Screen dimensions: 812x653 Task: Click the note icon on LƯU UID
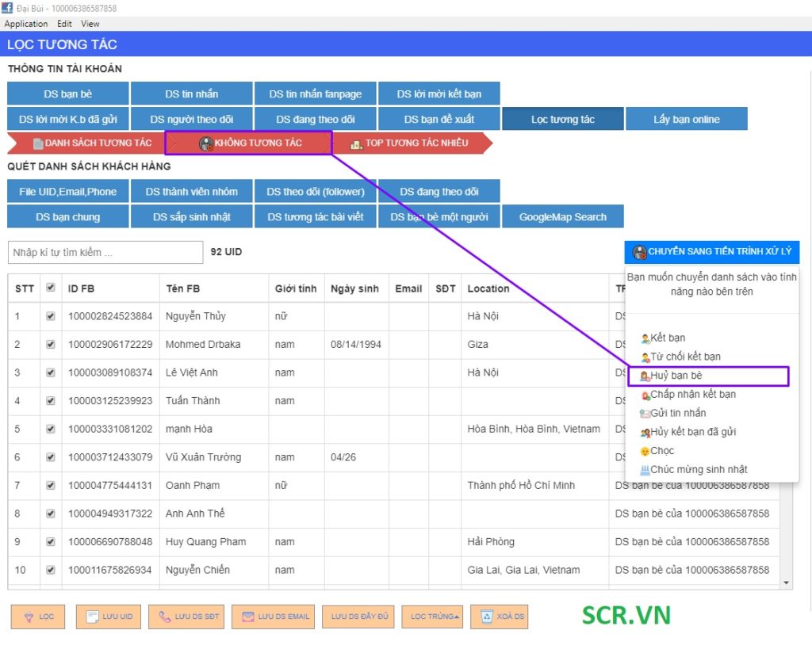tap(92, 617)
